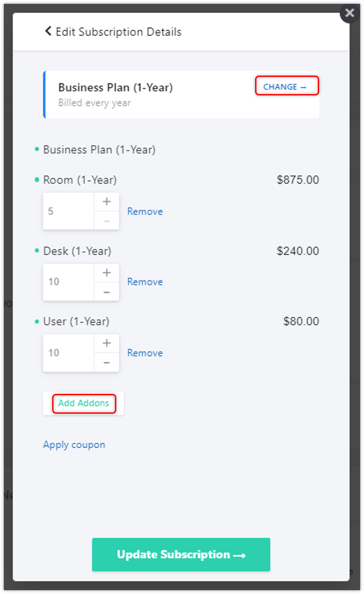Select the Desk quantity input showing 10
Viewport: 364px width, 594px height.
coord(68,282)
